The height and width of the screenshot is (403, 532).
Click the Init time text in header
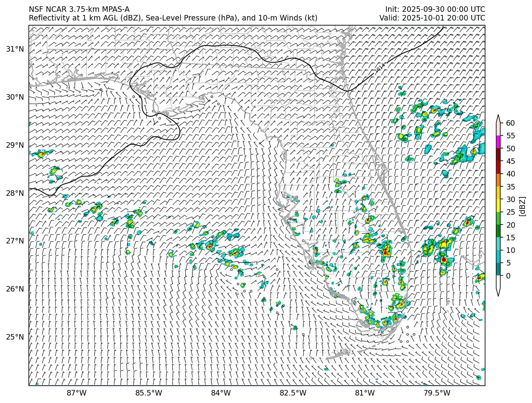coord(435,9)
